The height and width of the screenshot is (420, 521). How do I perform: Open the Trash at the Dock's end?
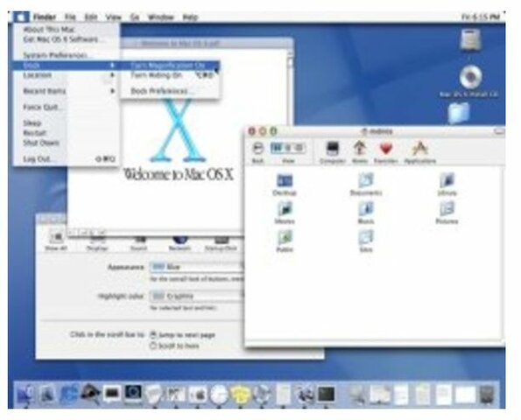(488, 395)
